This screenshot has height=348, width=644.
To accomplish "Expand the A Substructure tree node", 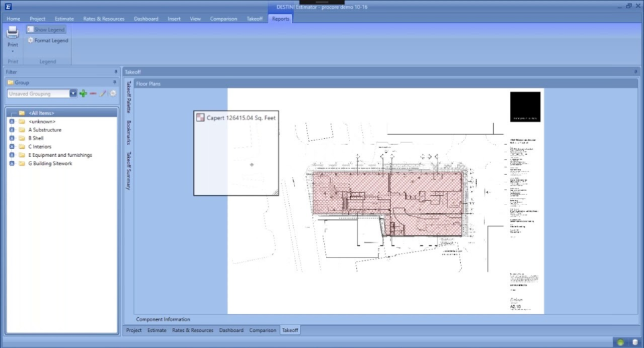I will point(12,130).
